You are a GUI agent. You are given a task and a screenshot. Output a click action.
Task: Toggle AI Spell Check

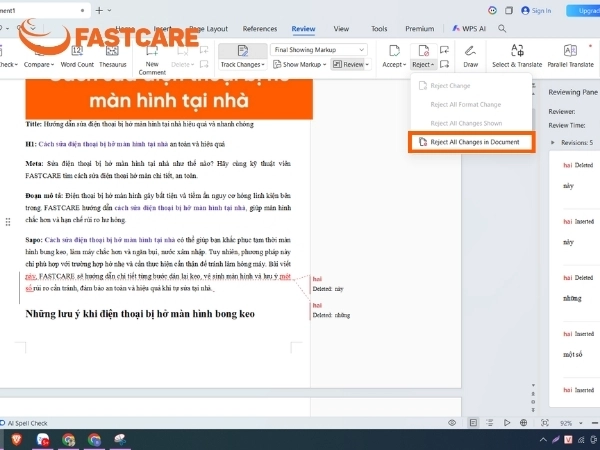pos(24,423)
